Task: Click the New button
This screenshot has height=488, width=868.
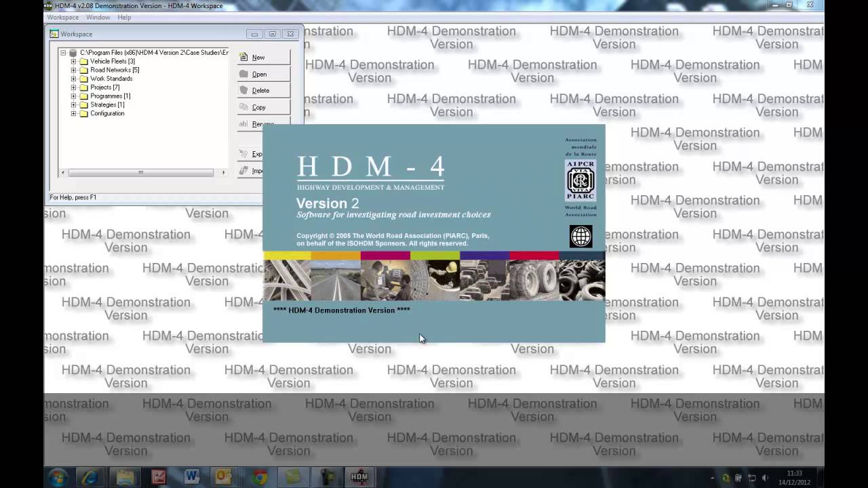Action: (x=263, y=58)
